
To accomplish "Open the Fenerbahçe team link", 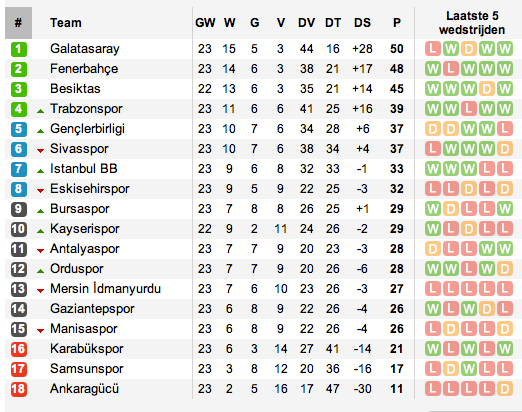I will click(84, 69).
